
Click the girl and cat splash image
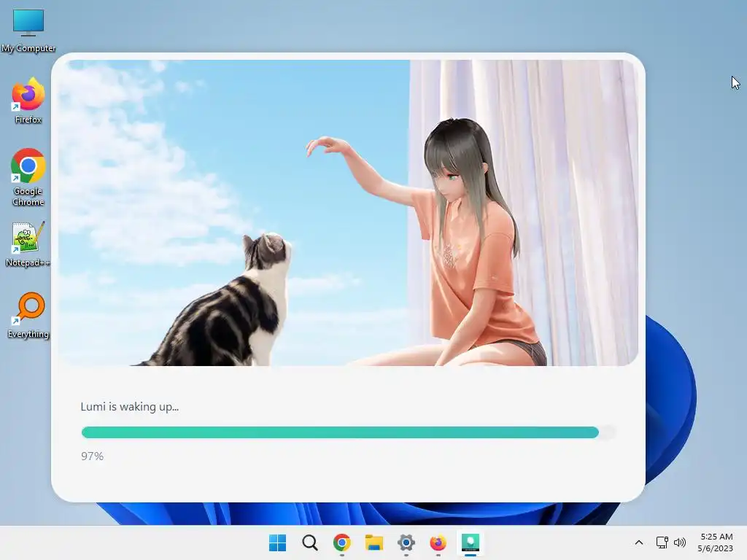point(348,212)
